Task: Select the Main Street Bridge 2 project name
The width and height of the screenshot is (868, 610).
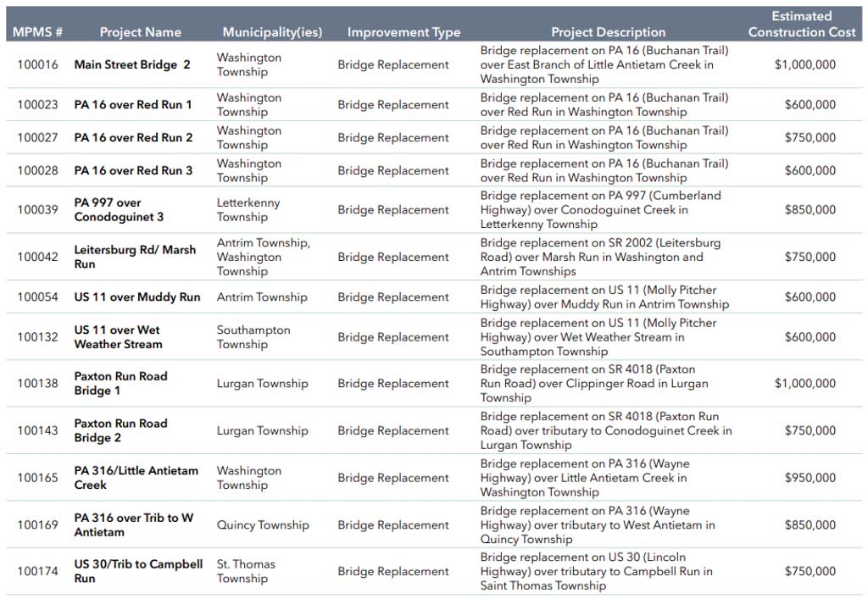Action: point(132,64)
